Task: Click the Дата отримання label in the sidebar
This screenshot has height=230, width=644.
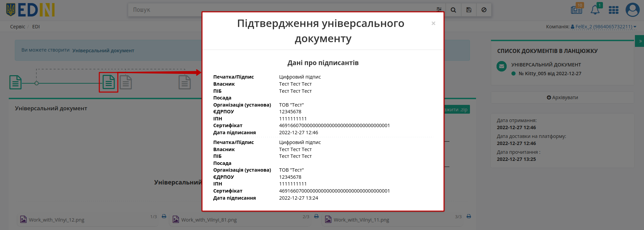Action: tap(517, 120)
